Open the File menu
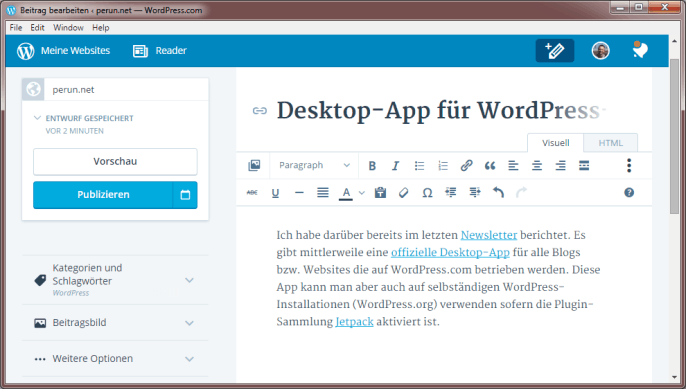Image resolution: width=686 pixels, height=389 pixels. (16, 28)
